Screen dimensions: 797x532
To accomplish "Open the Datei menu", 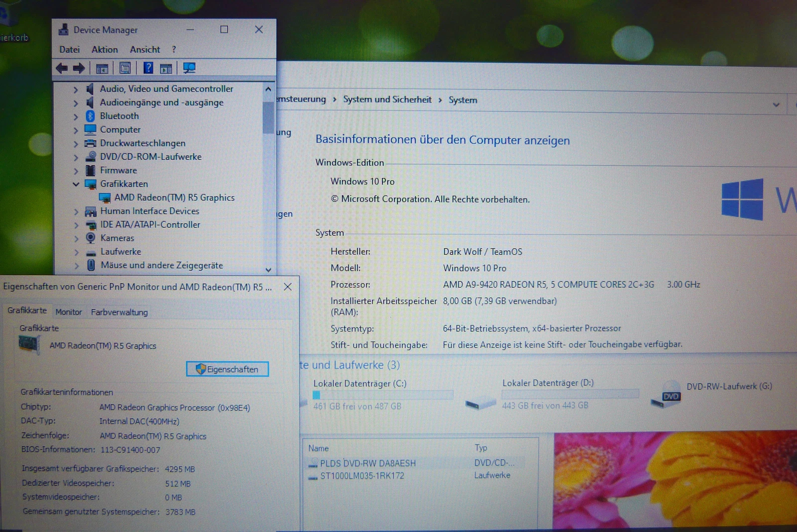I will click(x=69, y=49).
